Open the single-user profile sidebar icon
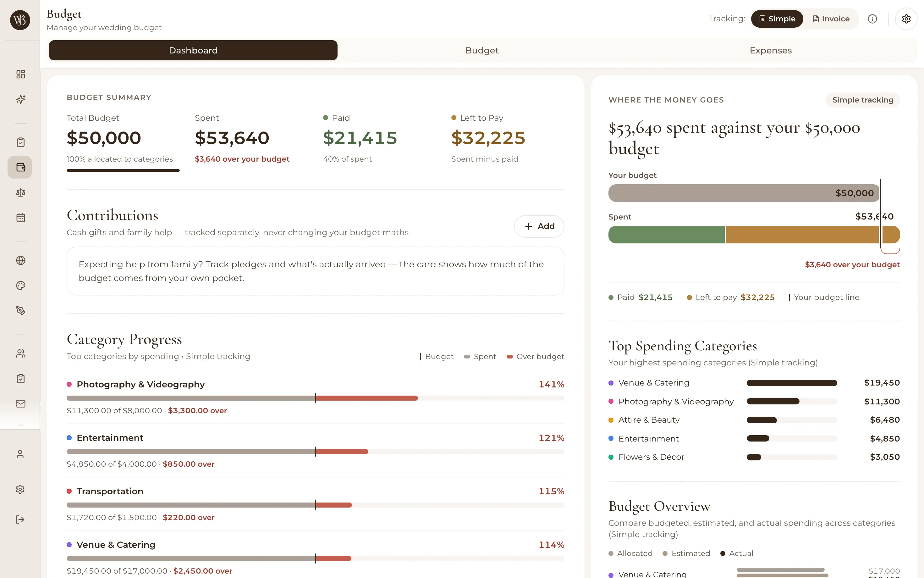 pos(20,454)
